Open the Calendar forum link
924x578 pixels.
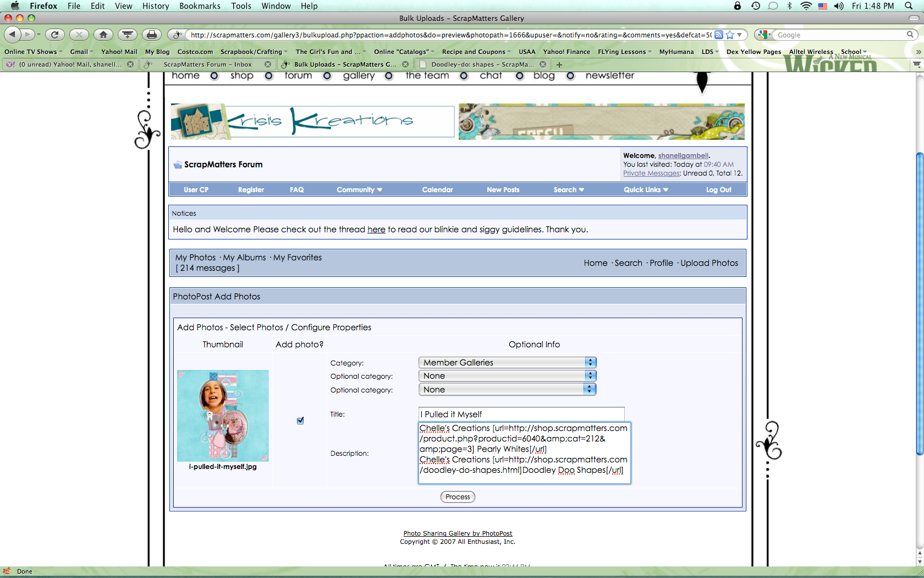(437, 190)
